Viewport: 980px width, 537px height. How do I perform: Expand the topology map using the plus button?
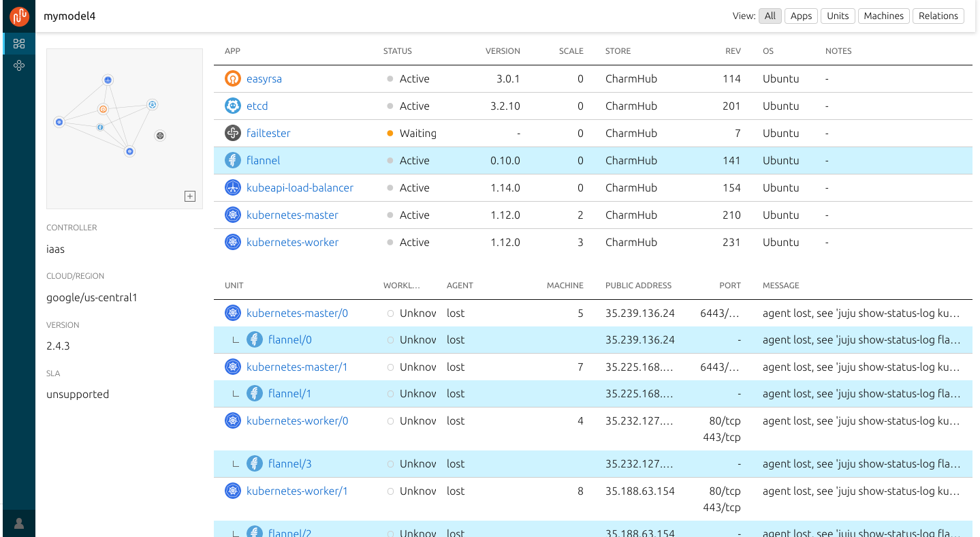190,196
